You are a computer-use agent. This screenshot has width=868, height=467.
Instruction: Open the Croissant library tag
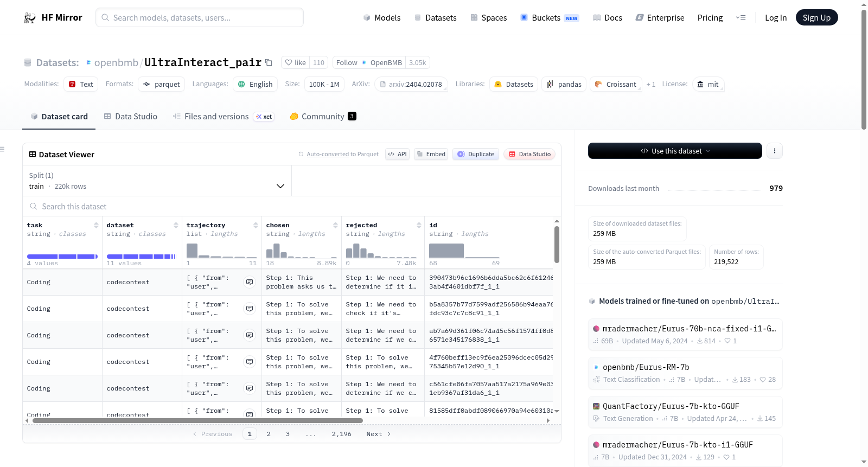(616, 84)
